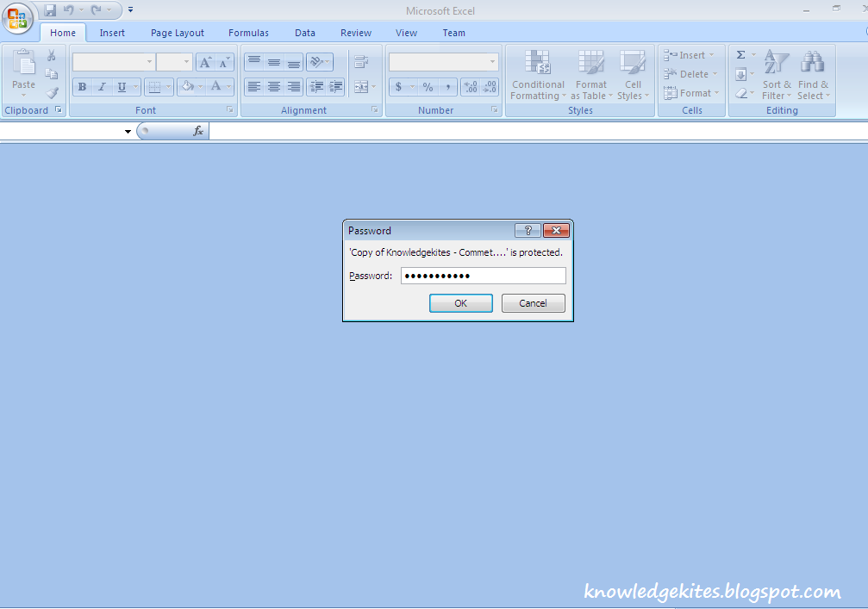Viewport: 868px width, 609px height.
Task: Click Delete in Cells group
Action: [x=690, y=74]
